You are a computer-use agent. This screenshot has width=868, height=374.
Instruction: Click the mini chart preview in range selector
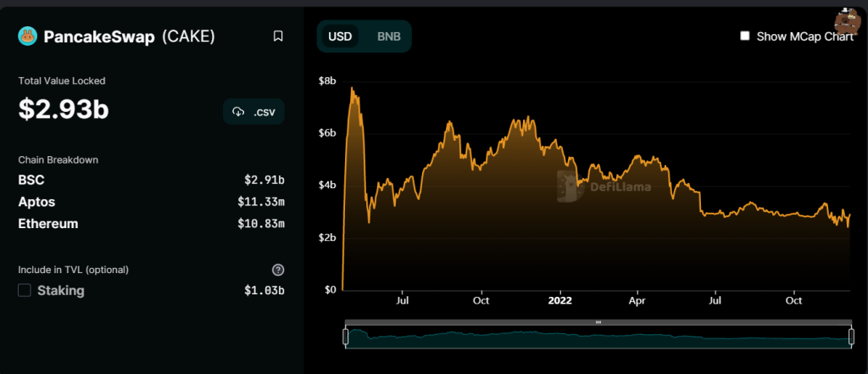coord(598,338)
